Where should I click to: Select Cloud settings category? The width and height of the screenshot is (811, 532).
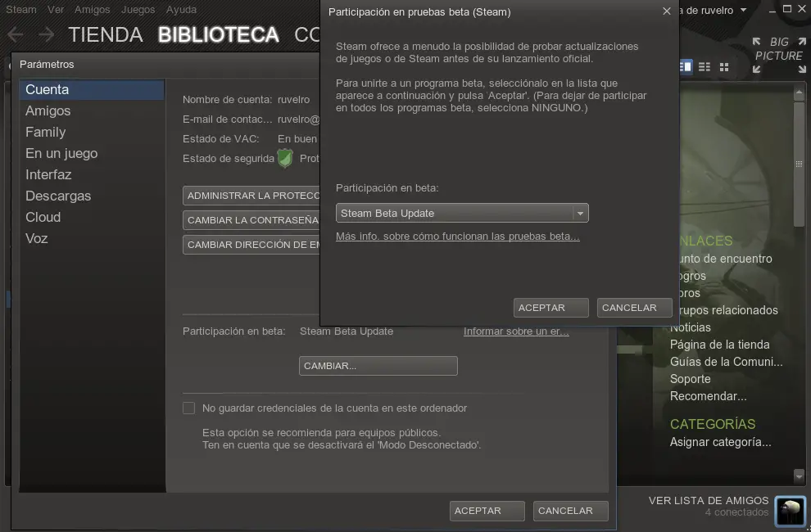(x=92, y=217)
